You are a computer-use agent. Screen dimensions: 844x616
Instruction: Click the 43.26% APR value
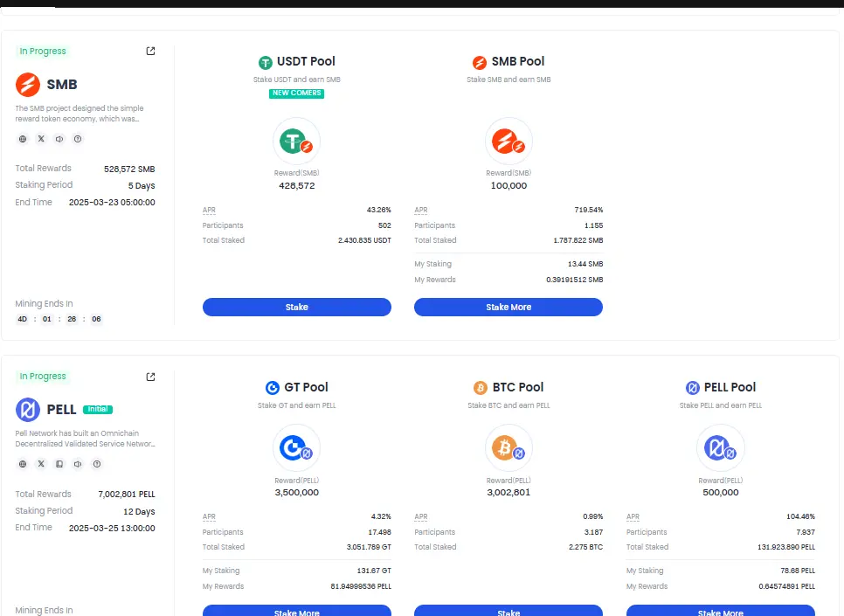tap(379, 210)
